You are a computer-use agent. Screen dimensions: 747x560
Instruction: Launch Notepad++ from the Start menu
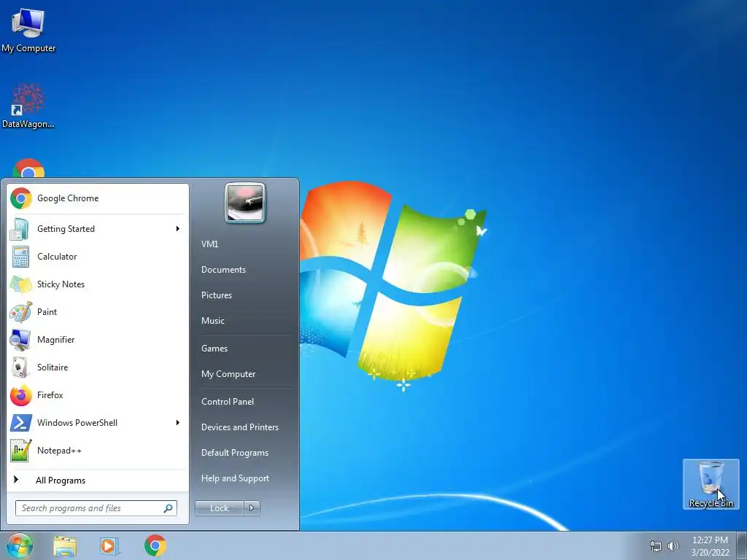click(x=97, y=450)
